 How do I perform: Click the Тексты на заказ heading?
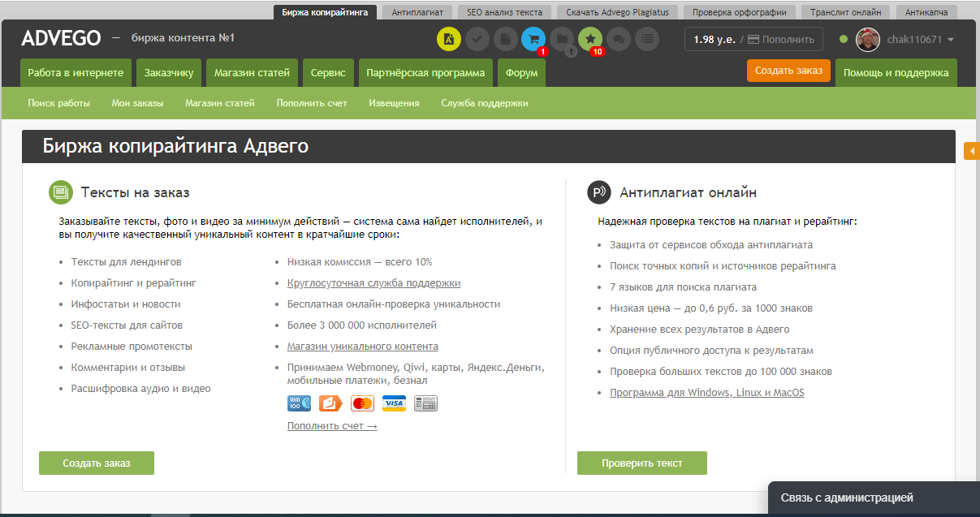point(135,192)
